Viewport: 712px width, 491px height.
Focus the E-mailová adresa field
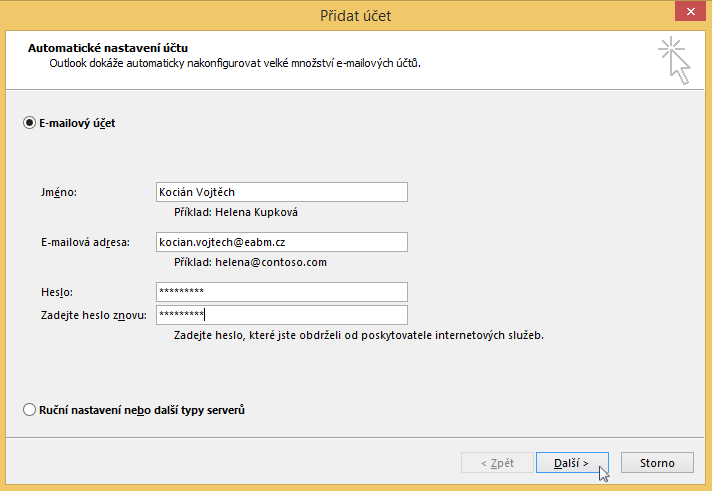(x=282, y=242)
